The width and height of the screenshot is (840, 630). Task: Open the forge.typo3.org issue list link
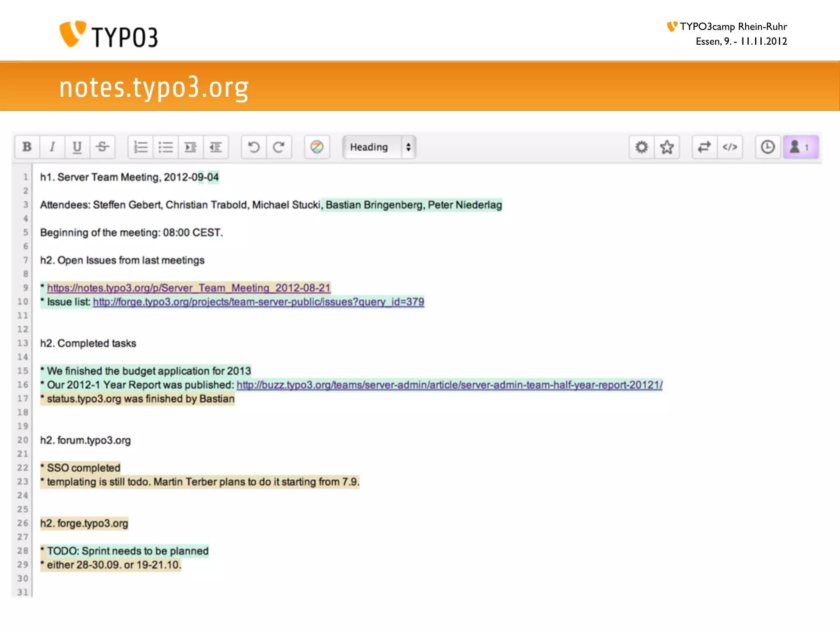(x=258, y=302)
